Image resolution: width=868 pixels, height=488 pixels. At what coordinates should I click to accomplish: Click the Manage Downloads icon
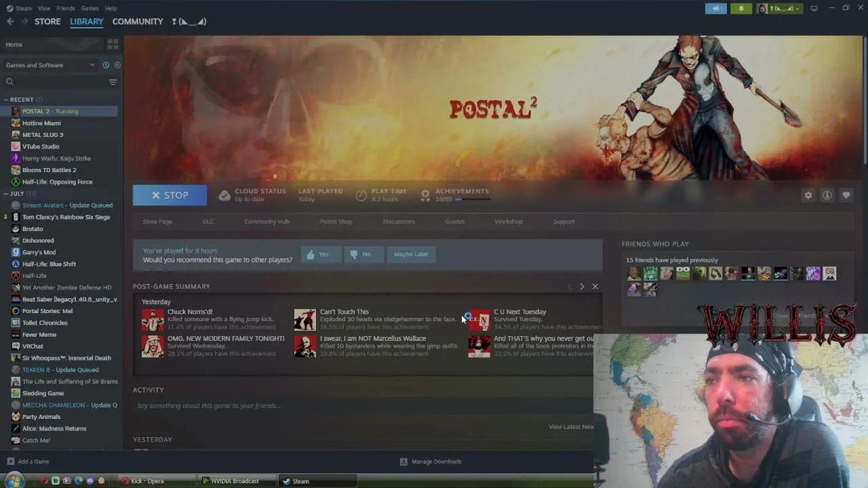tap(403, 462)
